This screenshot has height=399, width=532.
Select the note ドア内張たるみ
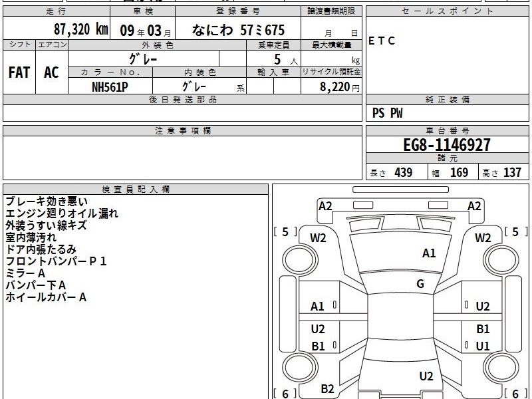pos(41,249)
